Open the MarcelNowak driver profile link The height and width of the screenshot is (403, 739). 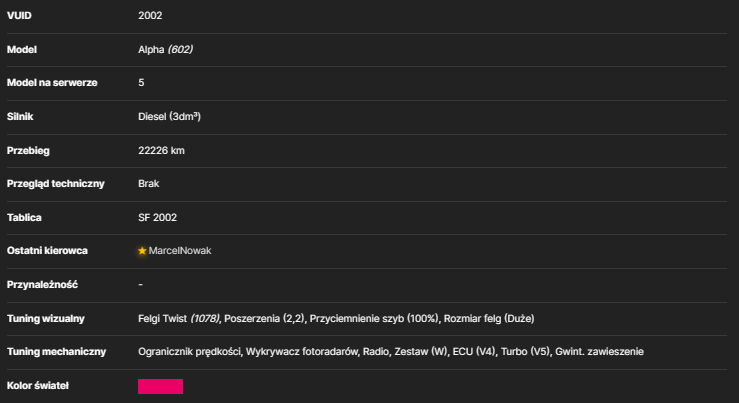180,251
